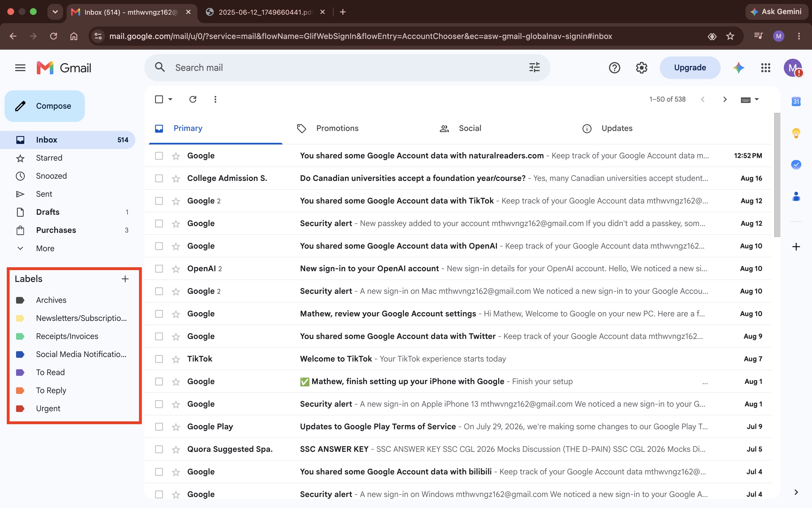
Task: Click the Gemini sparkle icon beside Upgrade
Action: [738, 68]
